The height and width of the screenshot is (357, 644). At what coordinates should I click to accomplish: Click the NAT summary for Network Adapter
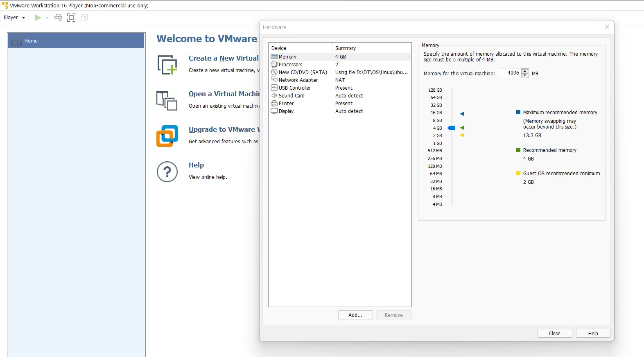(340, 80)
